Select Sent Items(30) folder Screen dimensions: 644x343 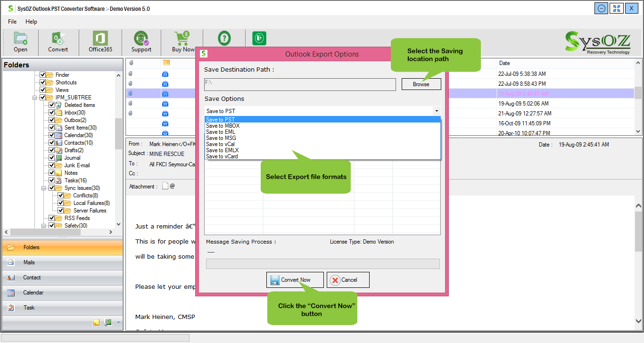coord(80,128)
